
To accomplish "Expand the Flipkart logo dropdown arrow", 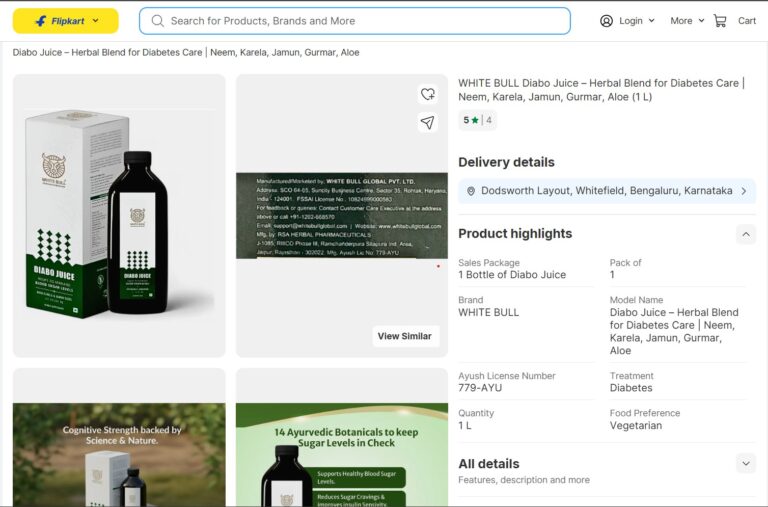I will 96,21.
